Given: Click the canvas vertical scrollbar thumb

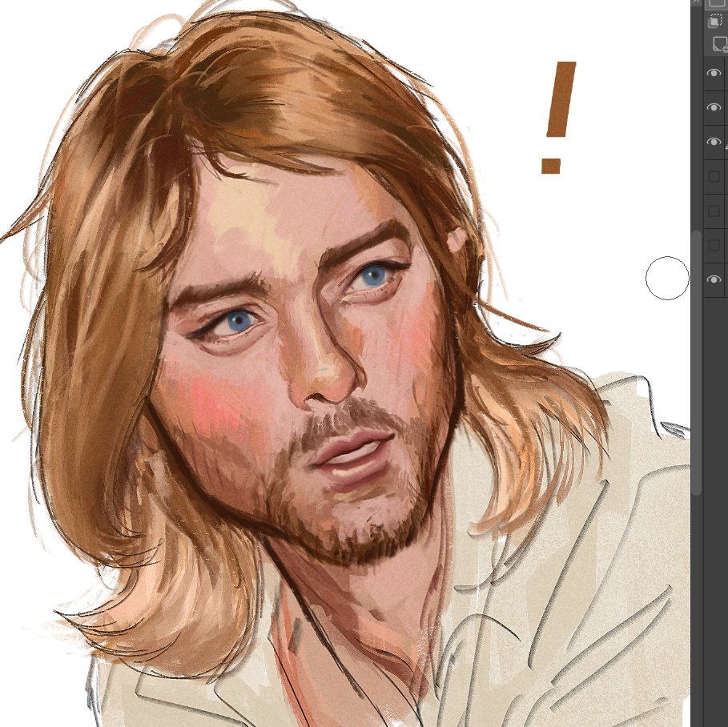Looking at the screenshot, I should (x=697, y=363).
